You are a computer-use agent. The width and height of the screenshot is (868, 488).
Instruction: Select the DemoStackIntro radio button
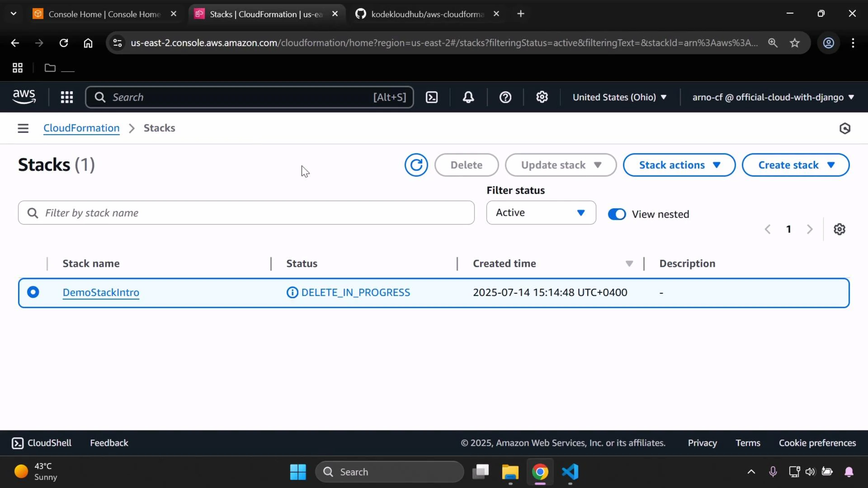(33, 292)
